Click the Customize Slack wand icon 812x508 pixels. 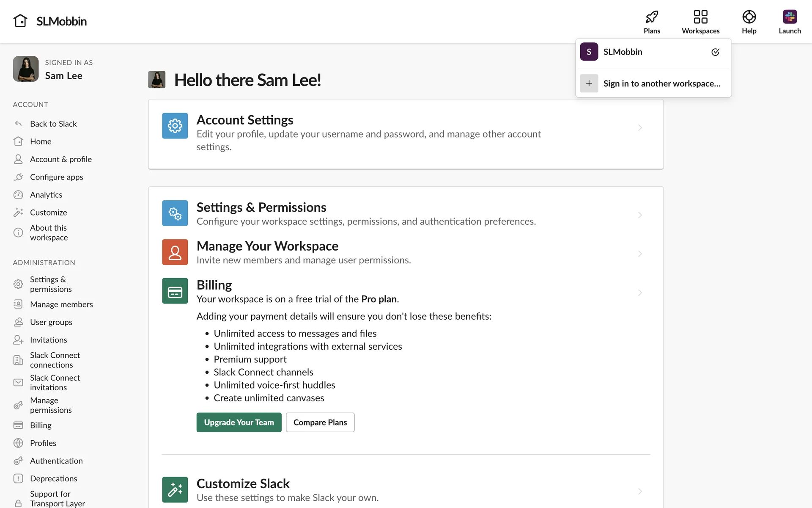[175, 490]
